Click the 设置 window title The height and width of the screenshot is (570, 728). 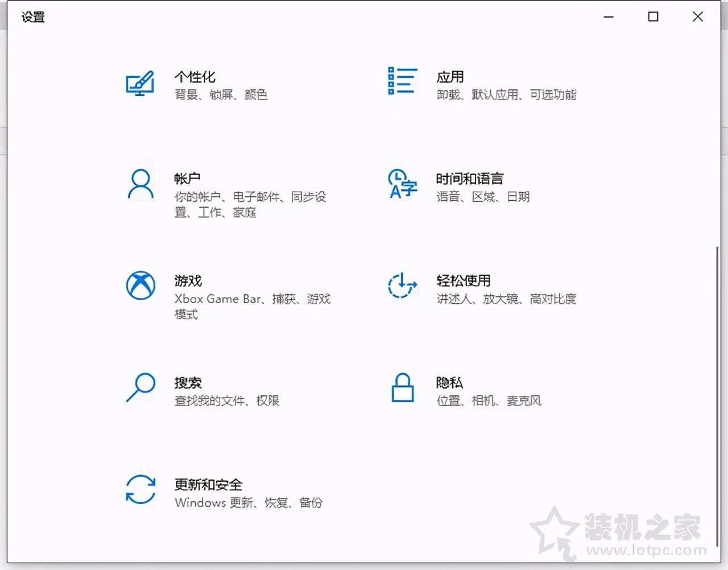(x=32, y=17)
